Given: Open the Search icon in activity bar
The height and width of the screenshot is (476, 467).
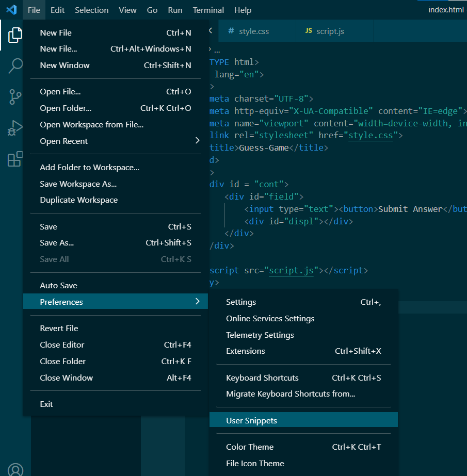Looking at the screenshot, I should pos(15,66).
